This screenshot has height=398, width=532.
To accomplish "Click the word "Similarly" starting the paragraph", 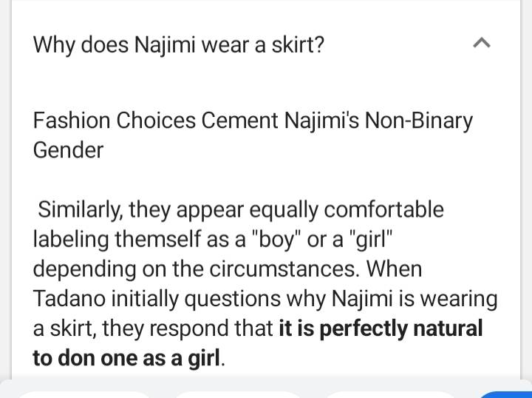I will pyautogui.click(x=79, y=209).
